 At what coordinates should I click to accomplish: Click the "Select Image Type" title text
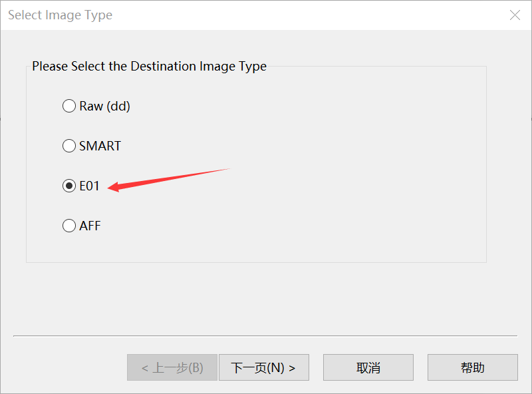click(x=60, y=15)
